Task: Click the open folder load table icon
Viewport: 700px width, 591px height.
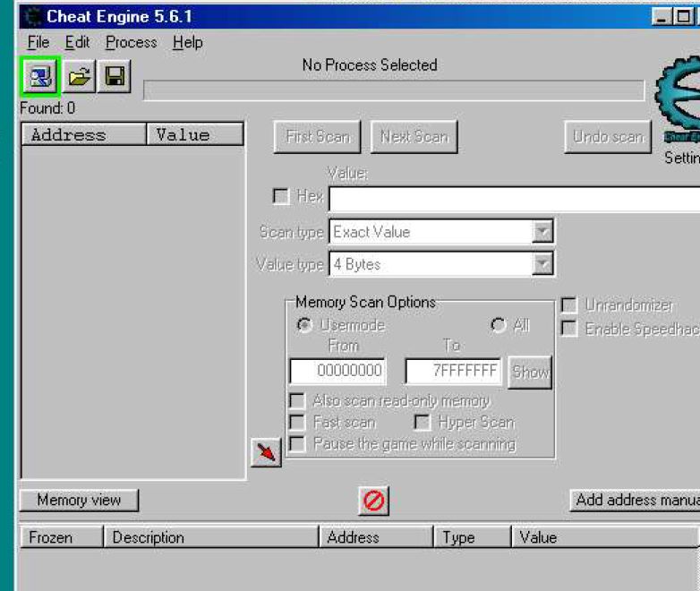Action: (79, 76)
